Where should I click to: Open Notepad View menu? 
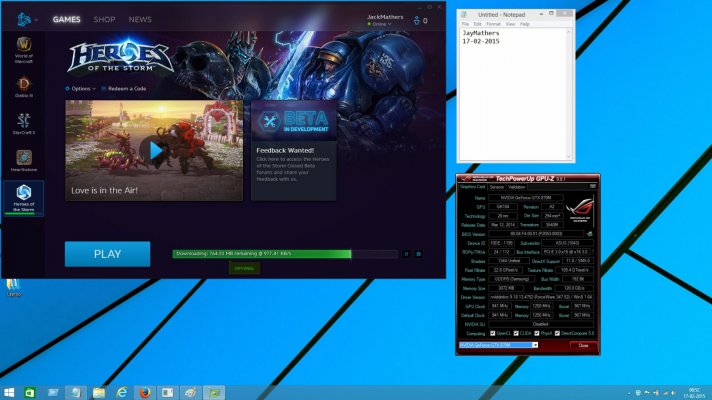click(510, 24)
